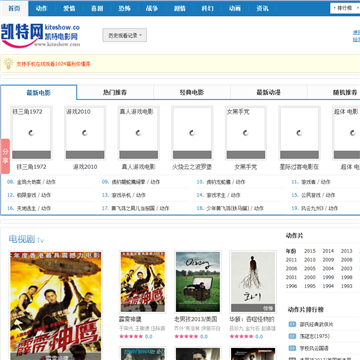The height and width of the screenshot is (360, 360).
Task: Click the 电视剧 Tv section heading
Action: pos(26,239)
